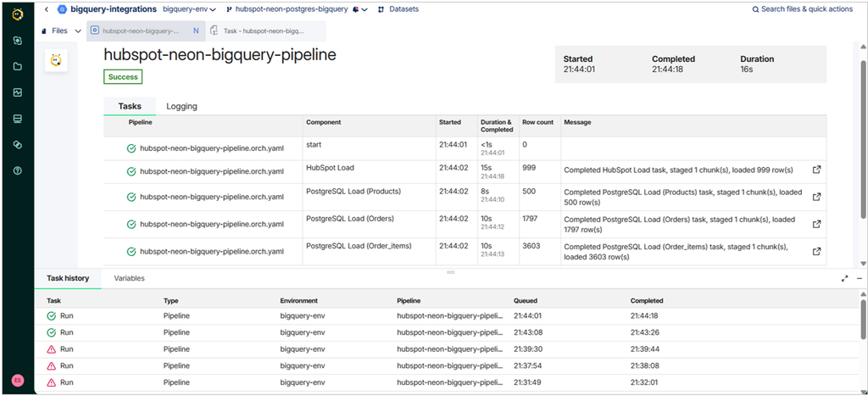Image resolution: width=868 pixels, height=396 pixels.
Task: Select the Variables tab
Action: (x=129, y=278)
